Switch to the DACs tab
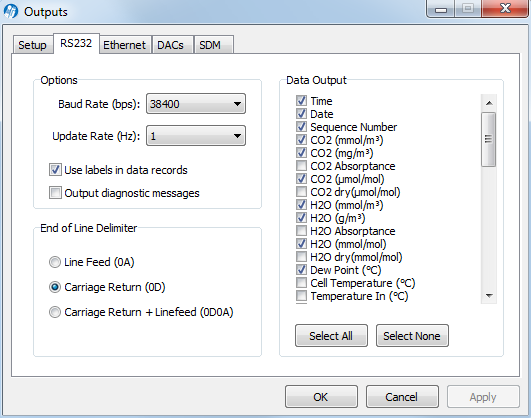This screenshot has width=531, height=418. 171,45
